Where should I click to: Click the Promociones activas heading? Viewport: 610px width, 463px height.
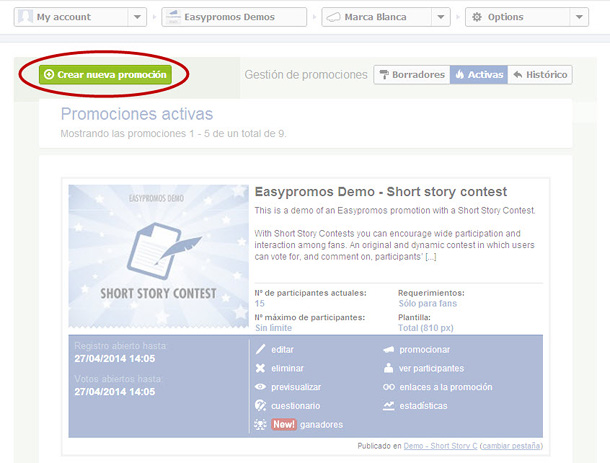pyautogui.click(x=137, y=114)
